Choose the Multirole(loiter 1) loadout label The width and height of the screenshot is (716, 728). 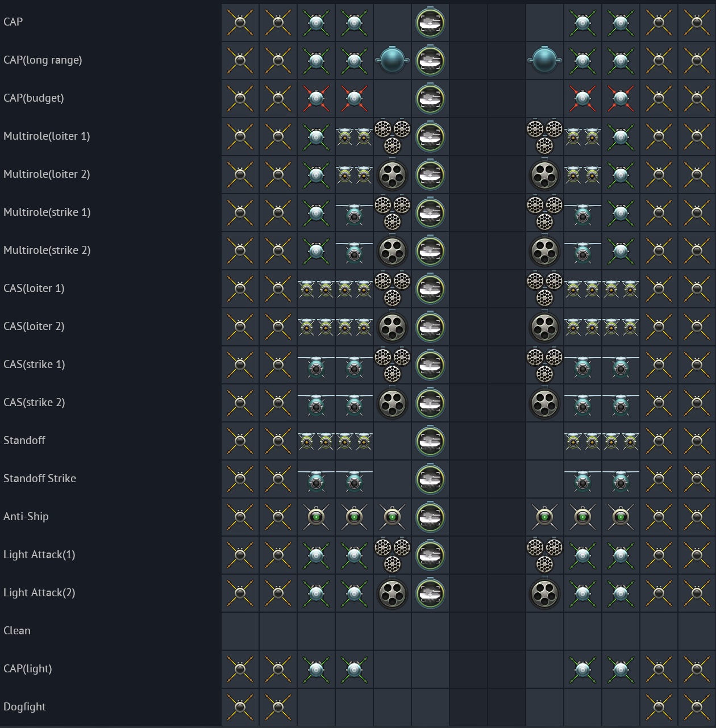click(47, 136)
